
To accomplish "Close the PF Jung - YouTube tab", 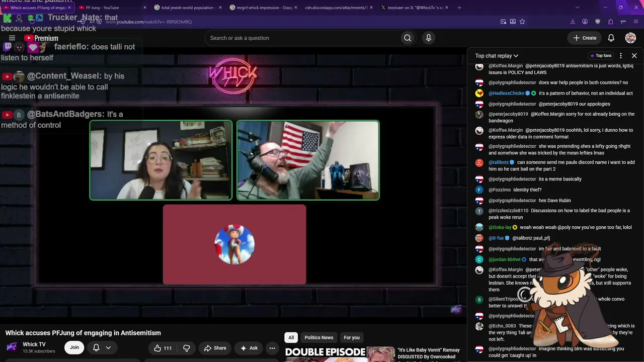I will click(x=145, y=8).
